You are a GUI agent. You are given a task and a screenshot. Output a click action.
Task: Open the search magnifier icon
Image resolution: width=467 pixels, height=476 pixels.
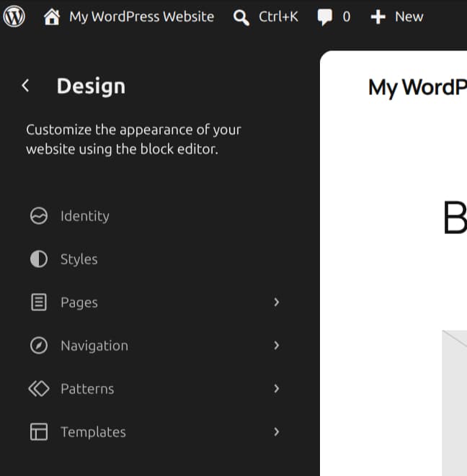click(241, 17)
